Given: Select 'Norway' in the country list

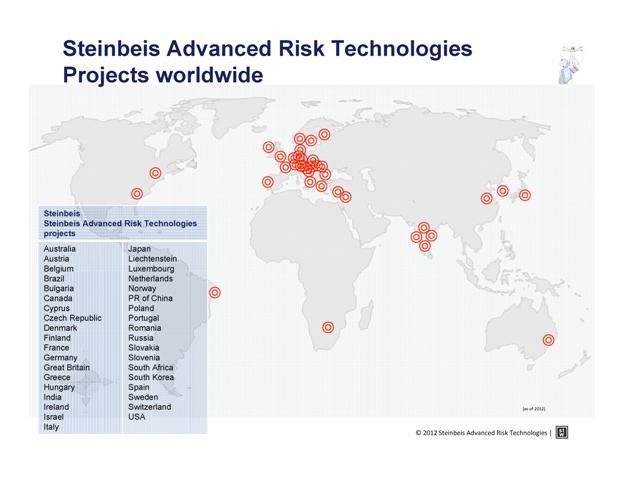Looking at the screenshot, I should pos(142,288).
